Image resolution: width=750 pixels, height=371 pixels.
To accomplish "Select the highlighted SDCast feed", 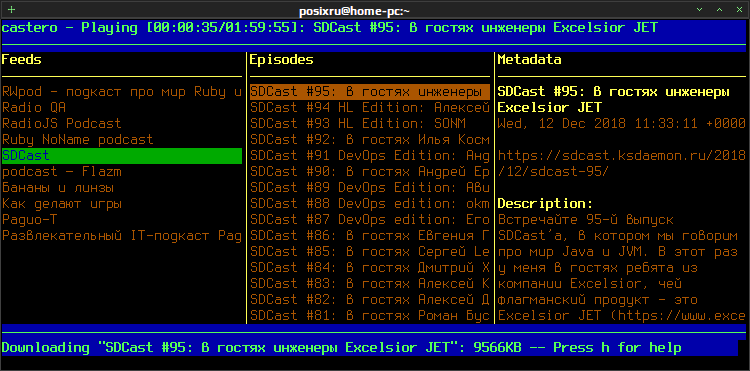I will [x=122, y=156].
